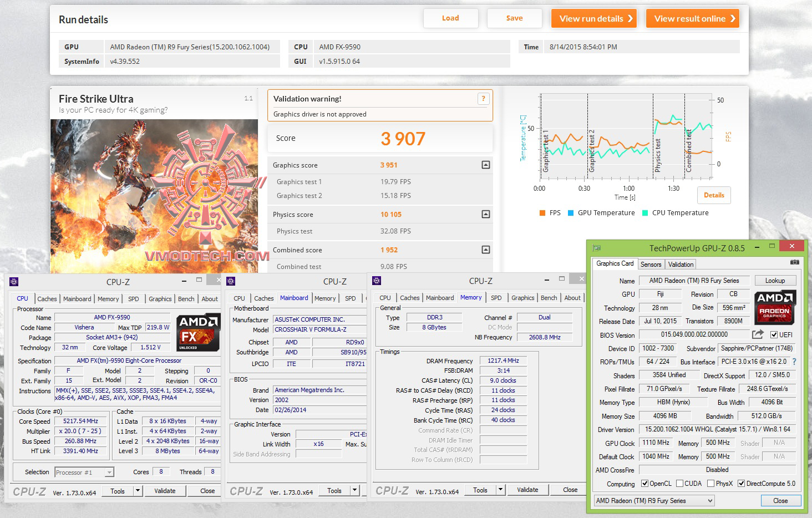Switch to the Sensors tab in GPU-Z
The image size is (812, 518).
(x=651, y=264)
